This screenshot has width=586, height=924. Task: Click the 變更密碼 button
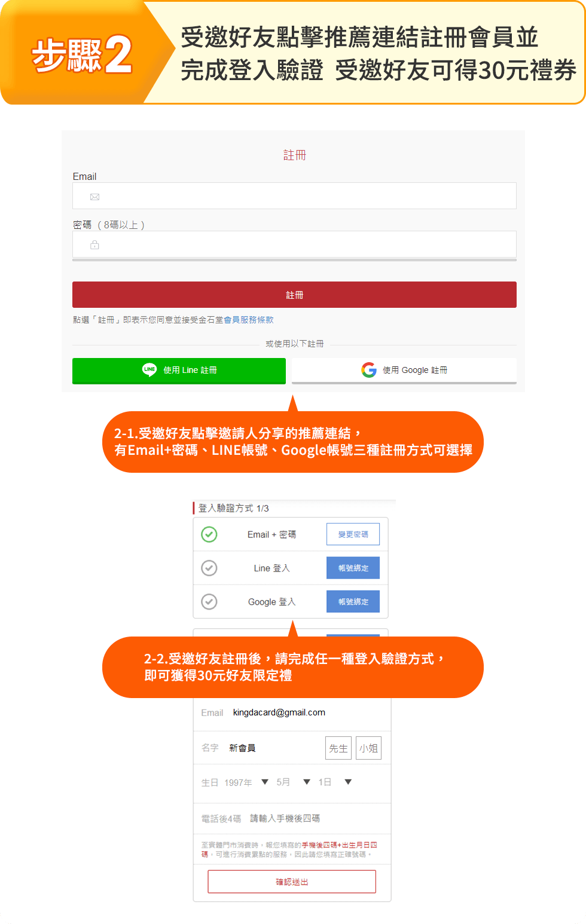[353, 534]
